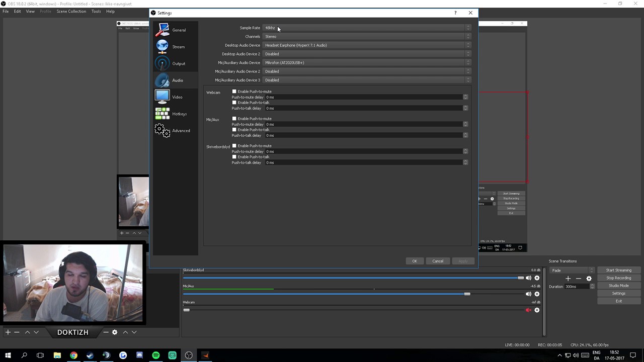Adjust the transition Duration spinner arrows
The height and width of the screenshot is (362, 644).
pos(592,287)
